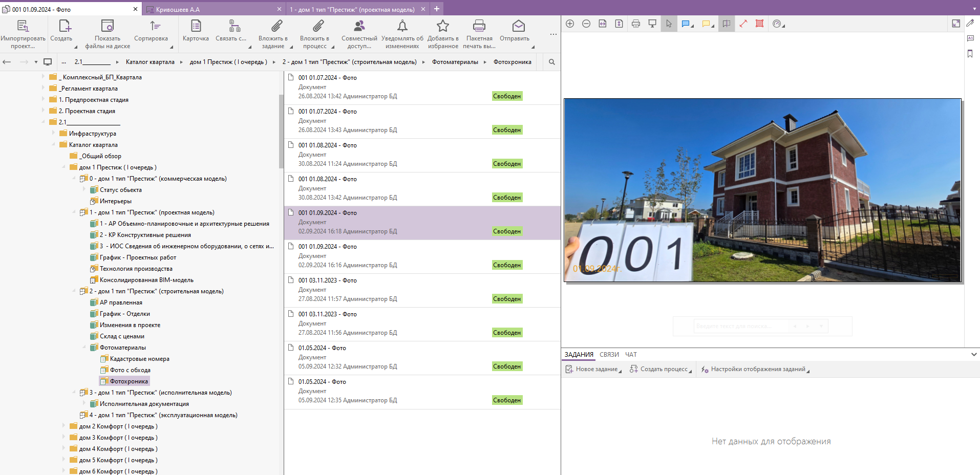
Task: Toggle the page compare view button
Action: pyautogui.click(x=727, y=24)
